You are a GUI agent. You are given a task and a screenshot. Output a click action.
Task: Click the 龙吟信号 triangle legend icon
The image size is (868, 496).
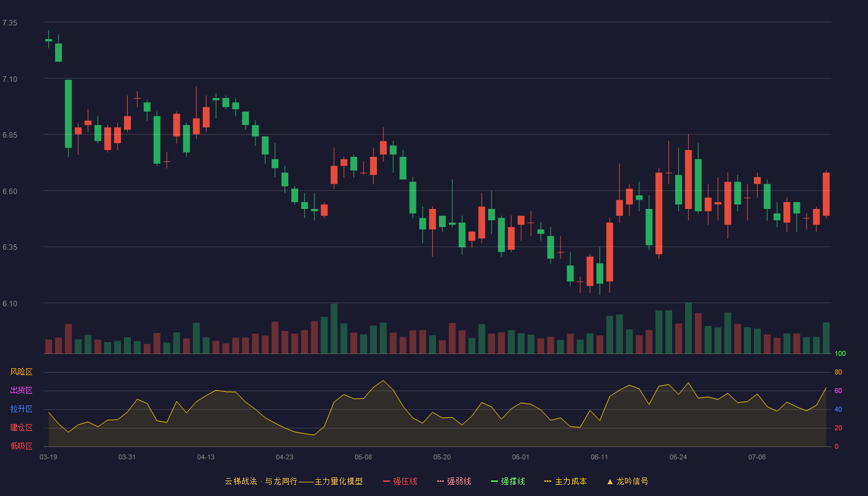click(609, 481)
